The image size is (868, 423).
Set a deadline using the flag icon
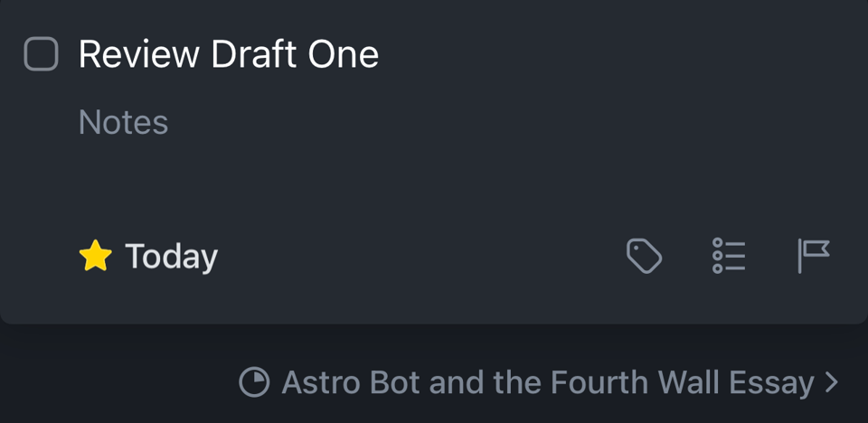(813, 256)
